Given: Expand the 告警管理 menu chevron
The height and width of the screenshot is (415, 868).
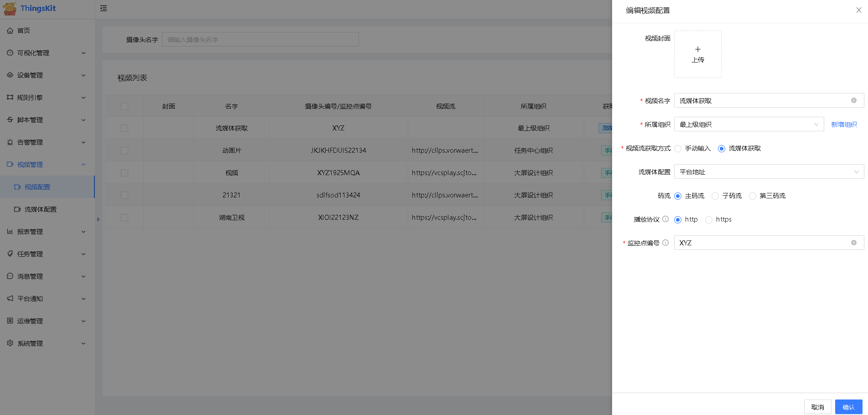Looking at the screenshot, I should pos(83,142).
